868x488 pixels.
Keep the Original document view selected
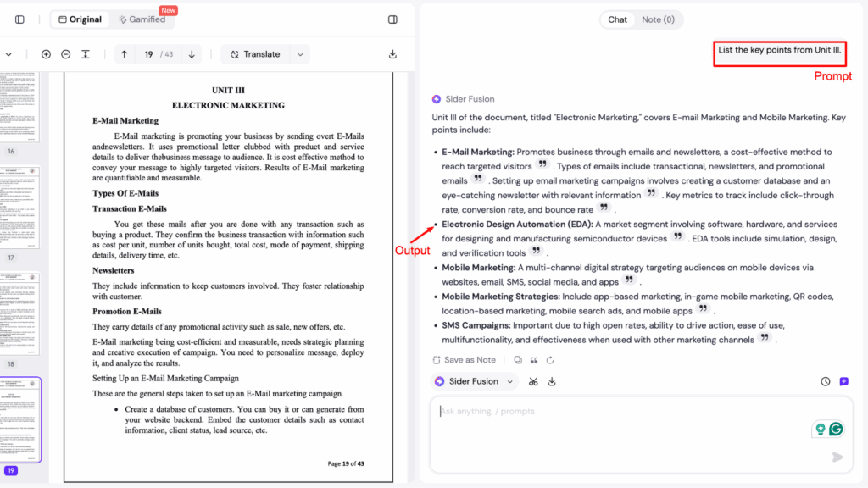80,19
